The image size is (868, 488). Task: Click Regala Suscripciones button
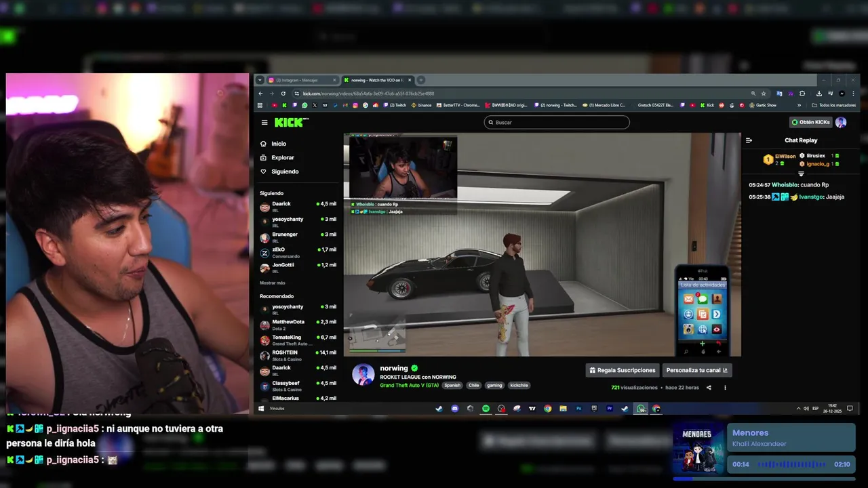point(623,370)
